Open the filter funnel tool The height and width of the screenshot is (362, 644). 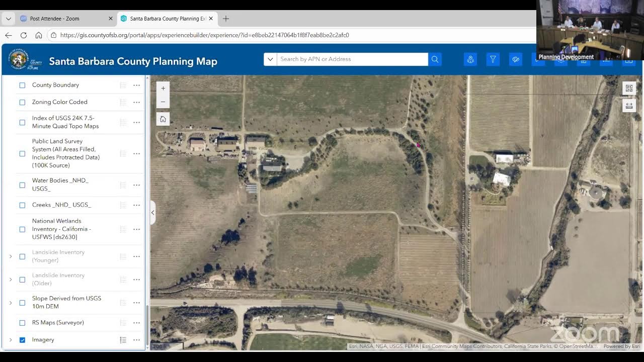pos(493,59)
